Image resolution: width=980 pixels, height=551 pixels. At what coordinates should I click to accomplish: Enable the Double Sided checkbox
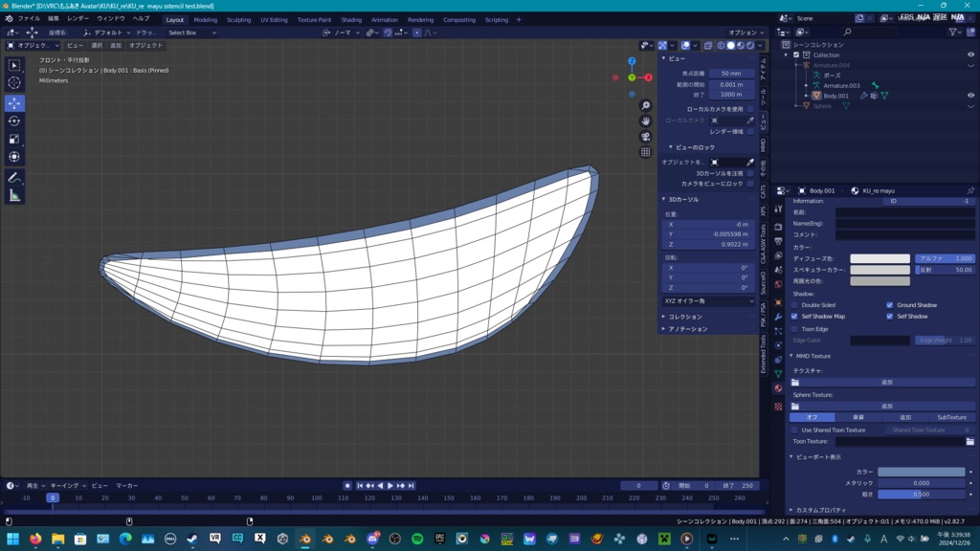pyautogui.click(x=794, y=305)
